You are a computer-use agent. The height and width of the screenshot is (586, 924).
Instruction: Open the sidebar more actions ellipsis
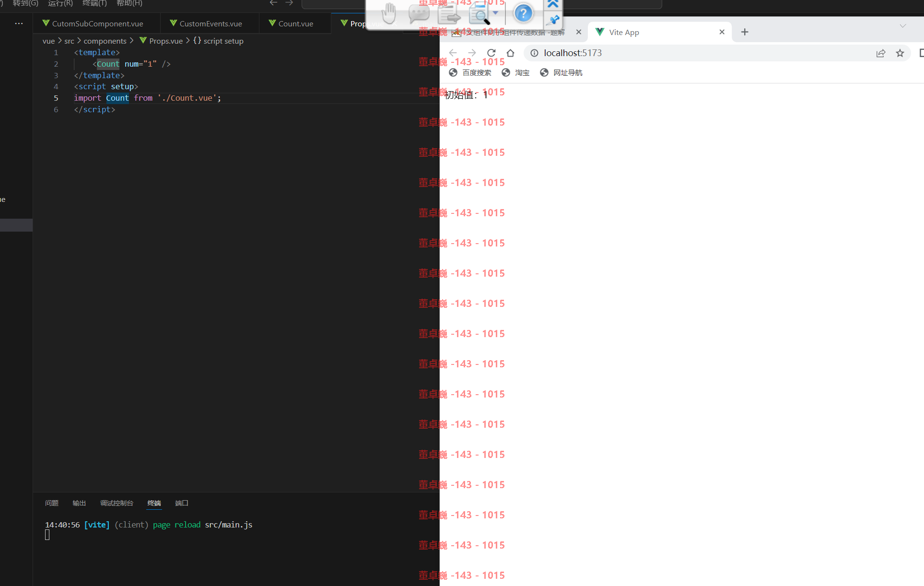coord(19,23)
